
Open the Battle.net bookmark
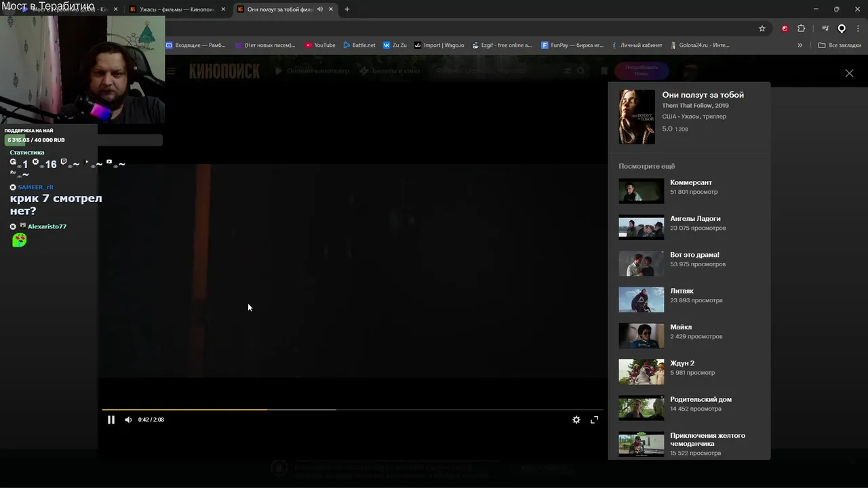[359, 45]
